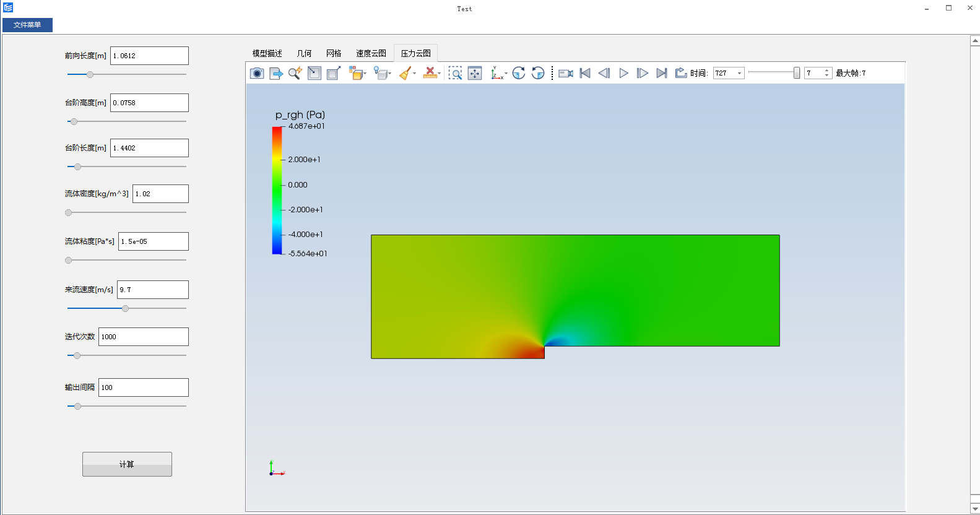
Task: Click the 输出间隔 input field
Action: click(144, 387)
